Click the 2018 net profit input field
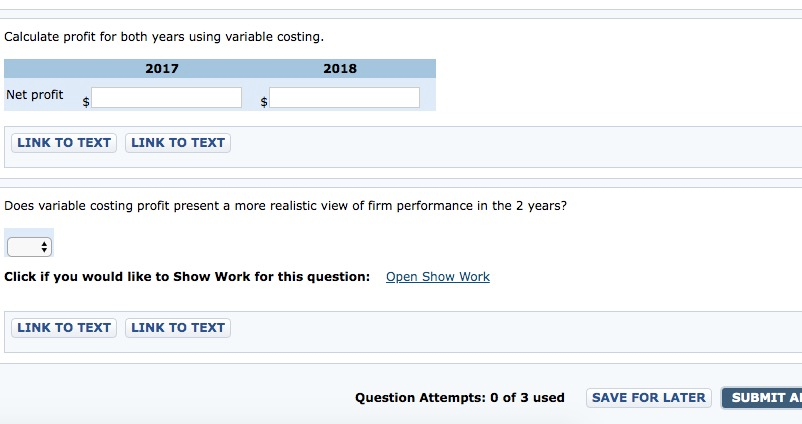This screenshot has height=424, width=802. point(344,98)
